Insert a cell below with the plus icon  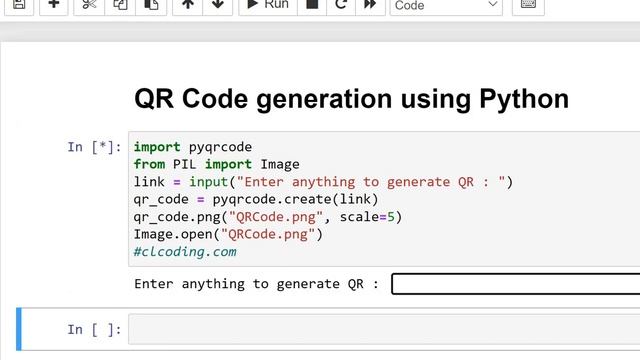pyautogui.click(x=53, y=5)
